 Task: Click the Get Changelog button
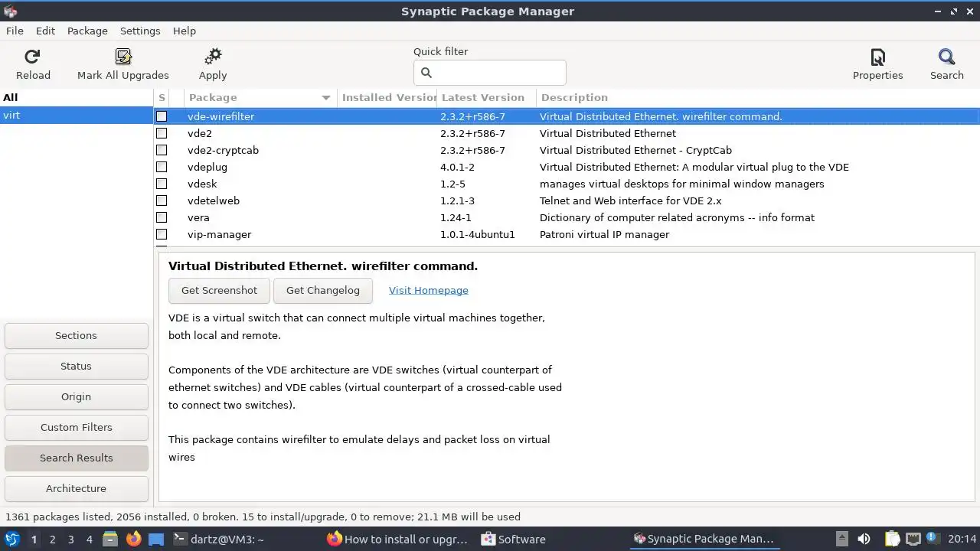(322, 290)
